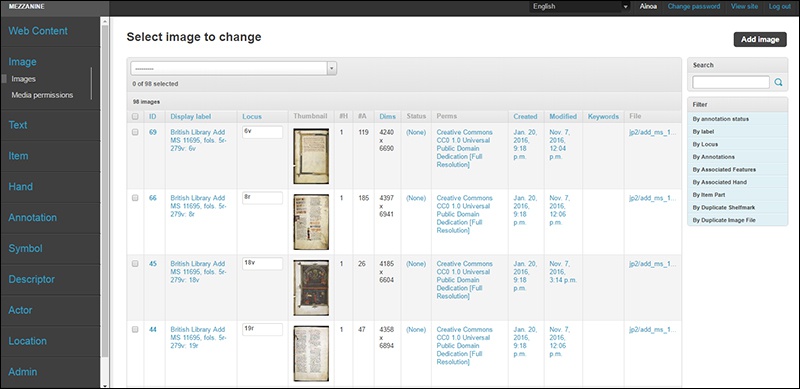Edit the Locus field containing 6v
800x389 pixels.
(x=262, y=132)
